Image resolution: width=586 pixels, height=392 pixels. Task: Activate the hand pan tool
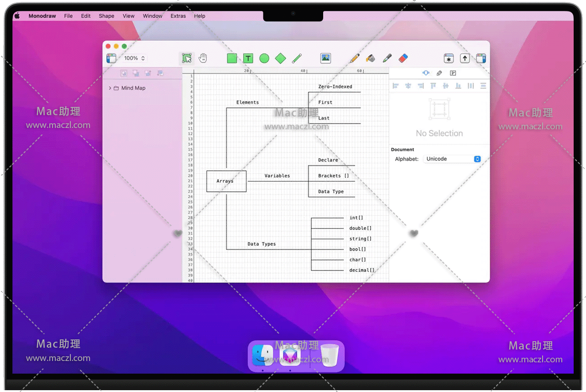tap(202, 58)
